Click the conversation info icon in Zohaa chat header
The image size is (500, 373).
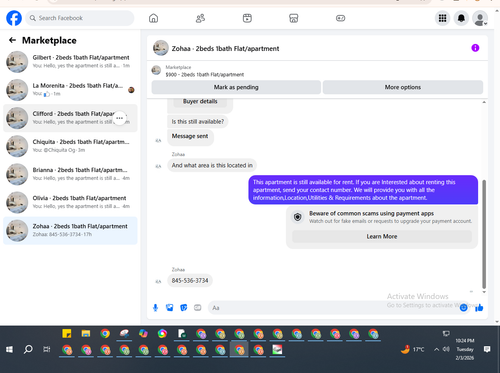475,48
